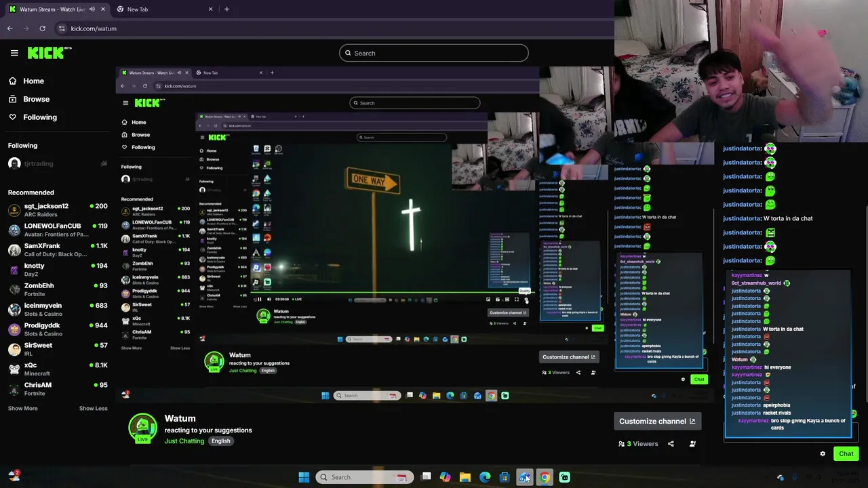Open Task View on bottom taskbar

[x=426, y=477]
